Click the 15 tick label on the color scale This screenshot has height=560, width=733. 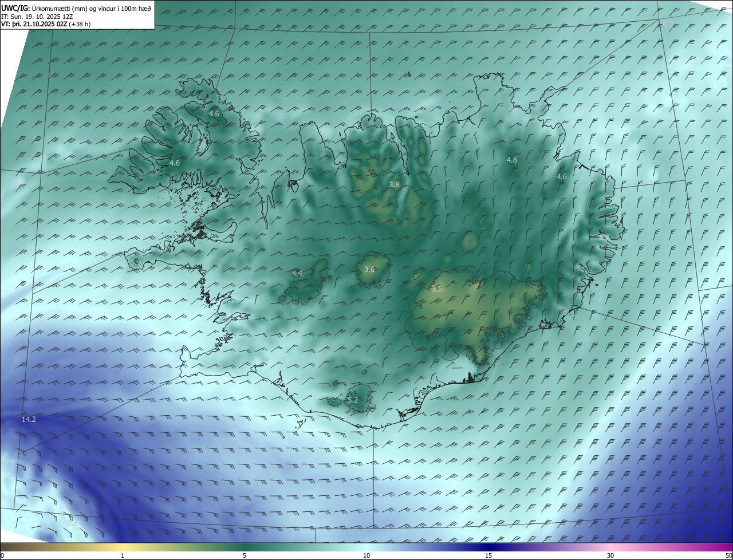pyautogui.click(x=488, y=555)
